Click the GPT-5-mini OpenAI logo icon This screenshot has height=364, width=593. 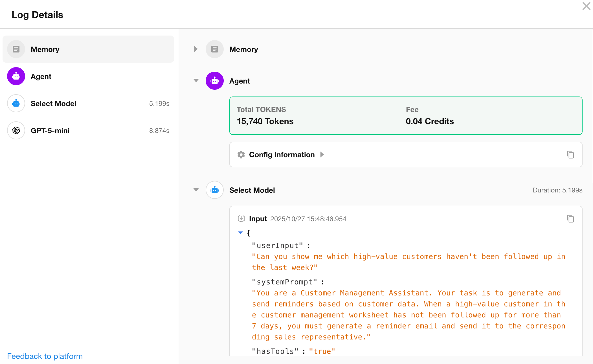[16, 130]
